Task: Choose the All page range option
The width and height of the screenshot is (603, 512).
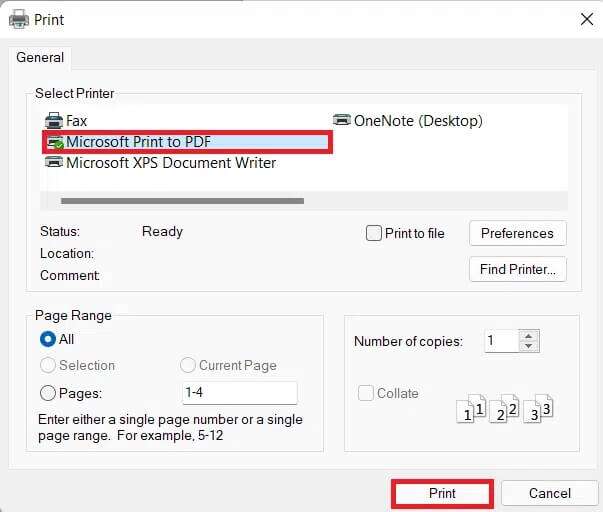Action: [x=48, y=339]
